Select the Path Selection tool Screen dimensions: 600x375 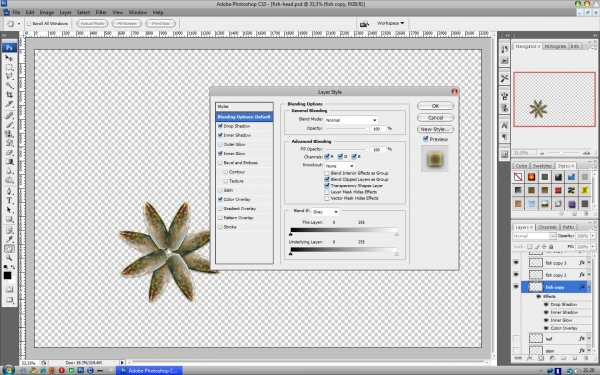point(9,210)
